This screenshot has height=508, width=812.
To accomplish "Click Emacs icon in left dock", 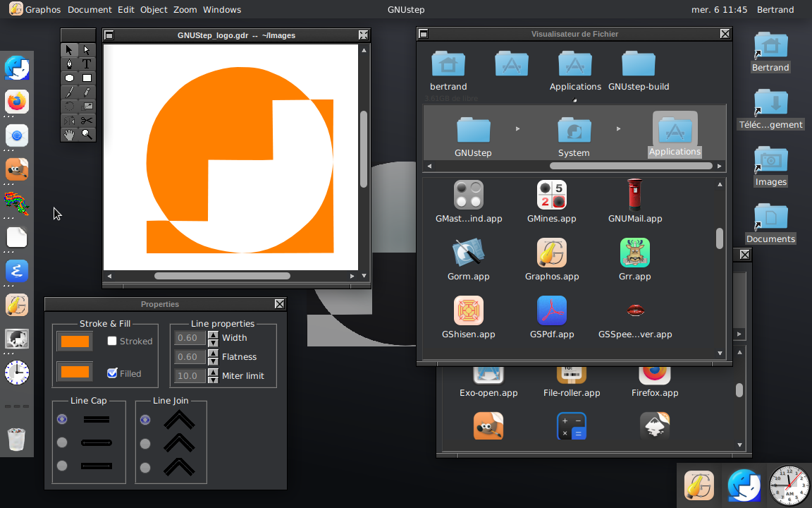I will 17,271.
